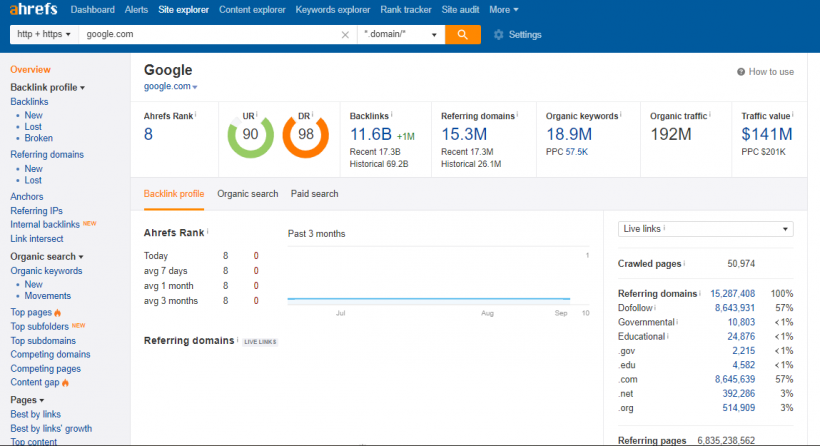Click the How to use link

(x=771, y=72)
